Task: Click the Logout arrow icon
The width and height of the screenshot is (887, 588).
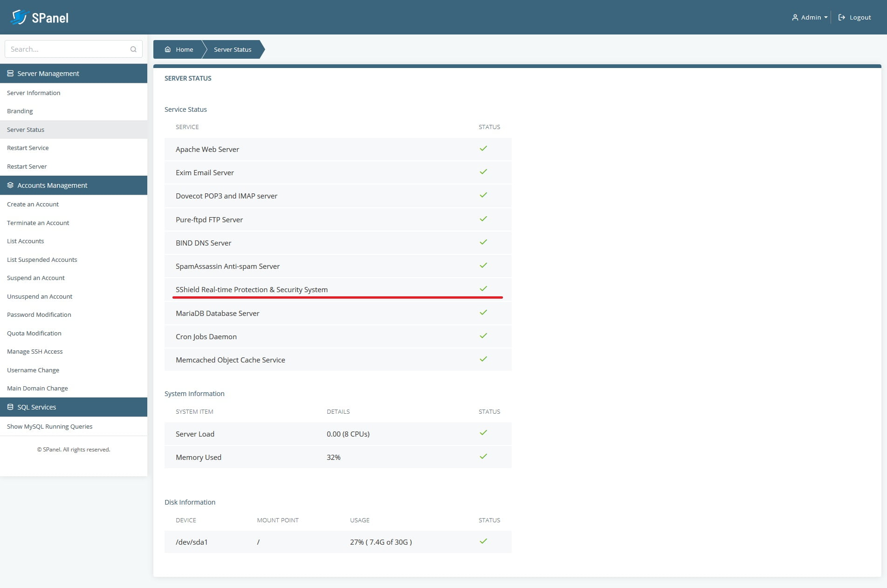Action: pyautogui.click(x=841, y=17)
